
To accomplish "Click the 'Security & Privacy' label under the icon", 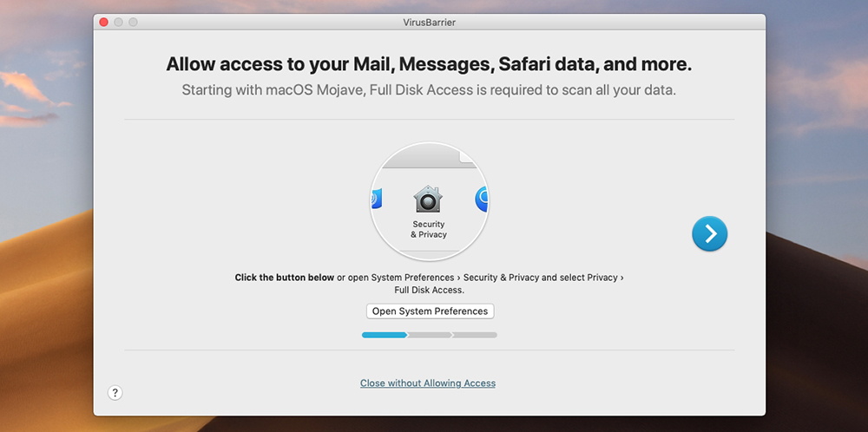I will click(429, 229).
